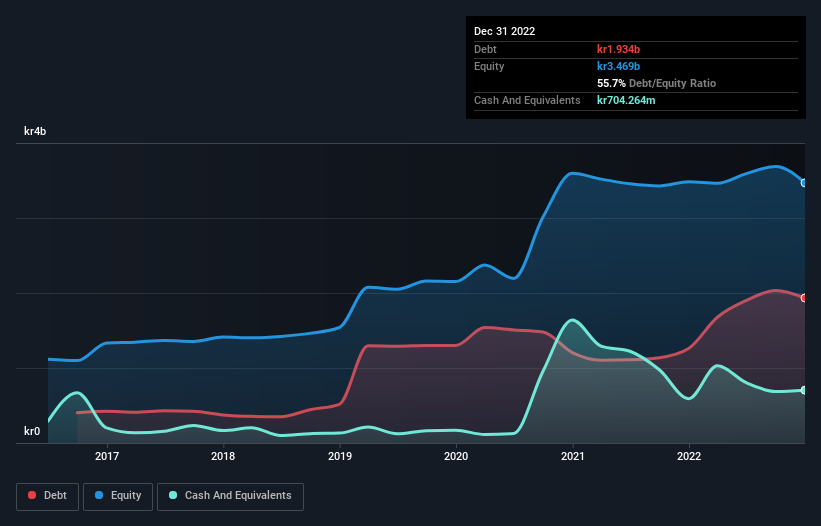Screen dimensions: 821x526
Task: Click the 2022 x-axis label
Action: click(689, 456)
